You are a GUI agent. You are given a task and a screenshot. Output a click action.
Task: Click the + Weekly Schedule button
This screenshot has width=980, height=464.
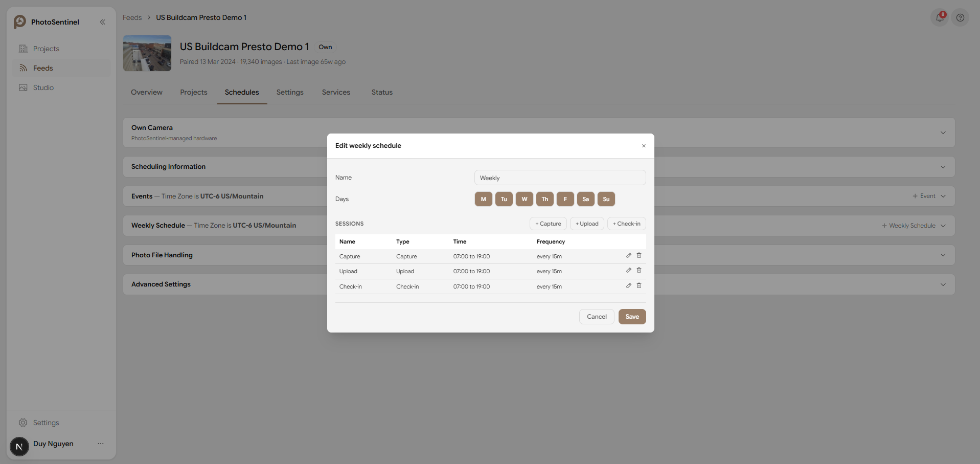coord(908,226)
